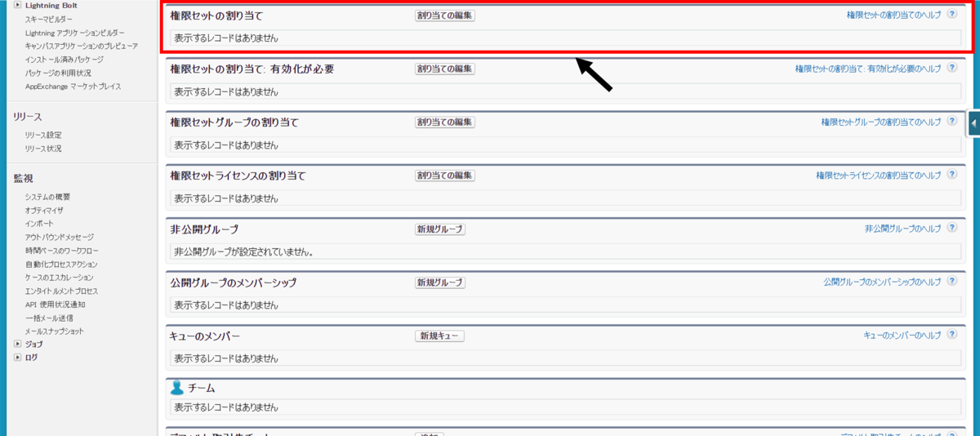The height and width of the screenshot is (436, 980).
Task: Open 公開グループのメンバーシップのヘルプ link
Action: 882,283
